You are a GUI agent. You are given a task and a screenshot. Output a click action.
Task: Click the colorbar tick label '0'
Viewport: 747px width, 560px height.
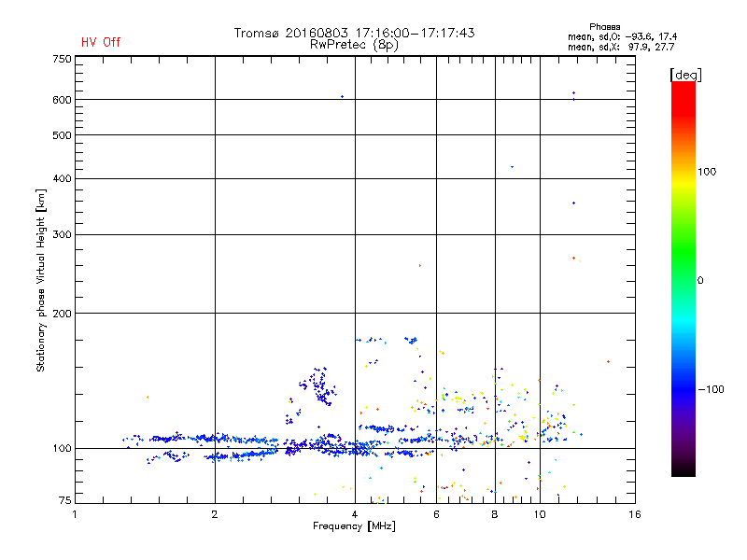tap(699, 281)
